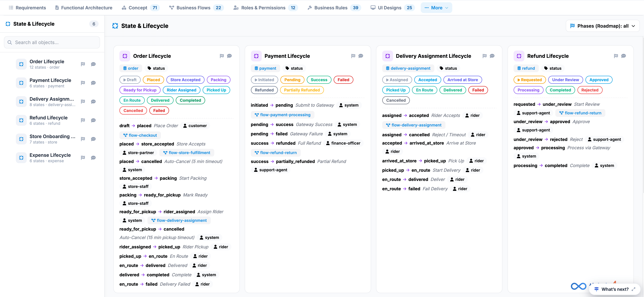Click roadmap flag for Payment Lifecycle sidebar row
The height and width of the screenshot is (297, 644).
pyautogui.click(x=83, y=83)
